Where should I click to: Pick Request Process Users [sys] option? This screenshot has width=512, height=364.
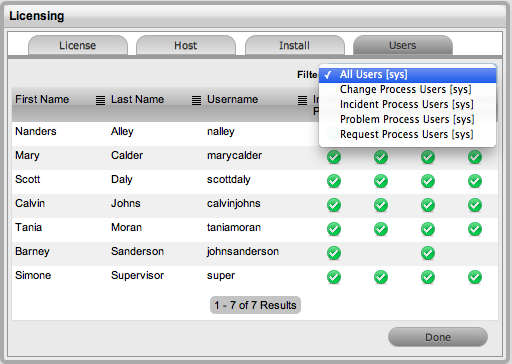pos(407,134)
